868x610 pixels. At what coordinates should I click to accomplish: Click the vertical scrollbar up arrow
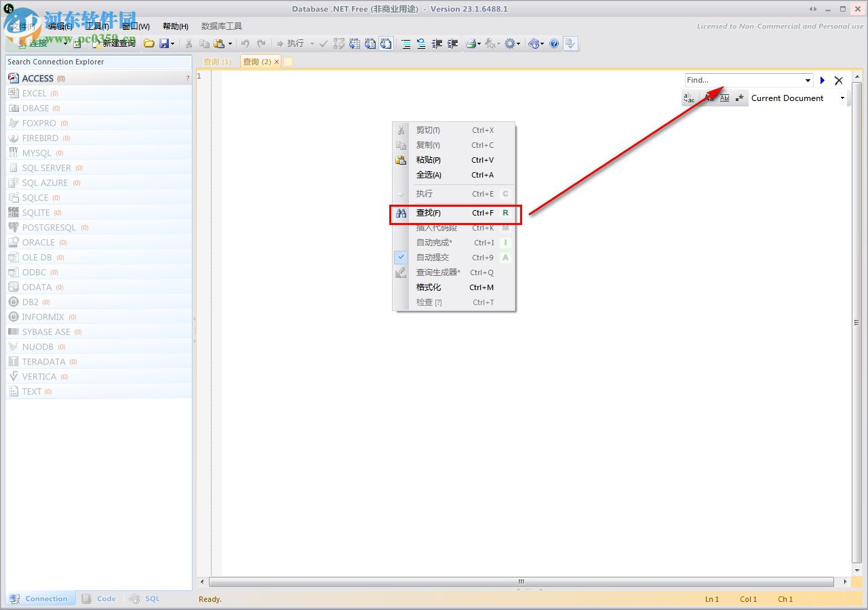tap(857, 77)
